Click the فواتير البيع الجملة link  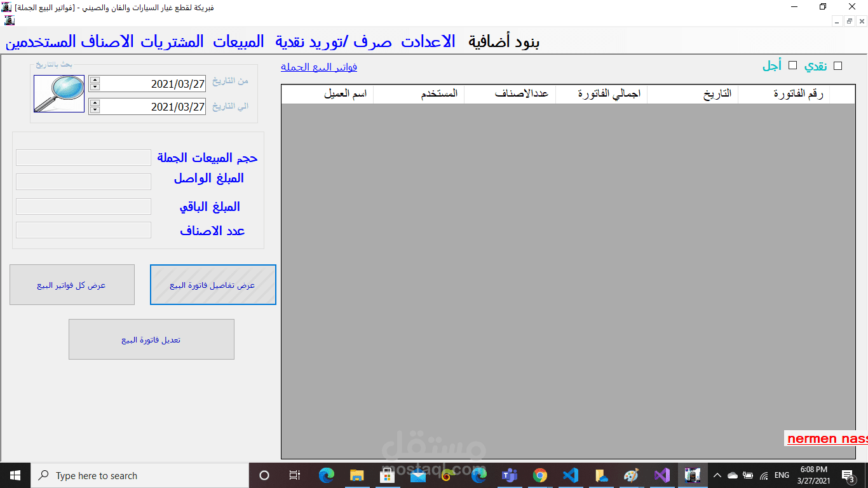[320, 66]
